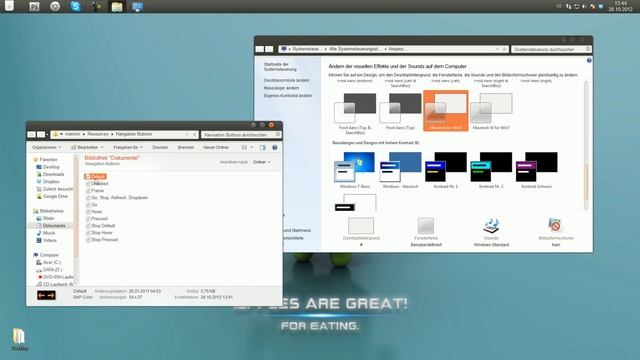The width and height of the screenshot is (640, 360).
Task: Refresh the Explorer address bar
Action: click(x=195, y=134)
